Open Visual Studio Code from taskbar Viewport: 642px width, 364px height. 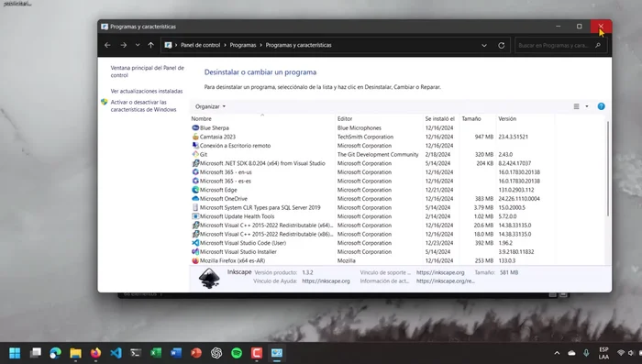click(116, 353)
